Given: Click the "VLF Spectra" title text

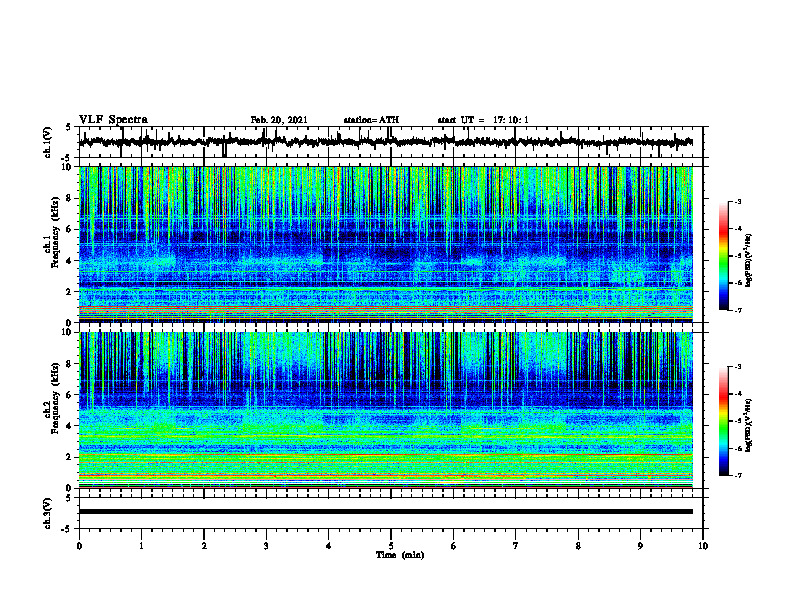Looking at the screenshot, I should coord(114,120).
